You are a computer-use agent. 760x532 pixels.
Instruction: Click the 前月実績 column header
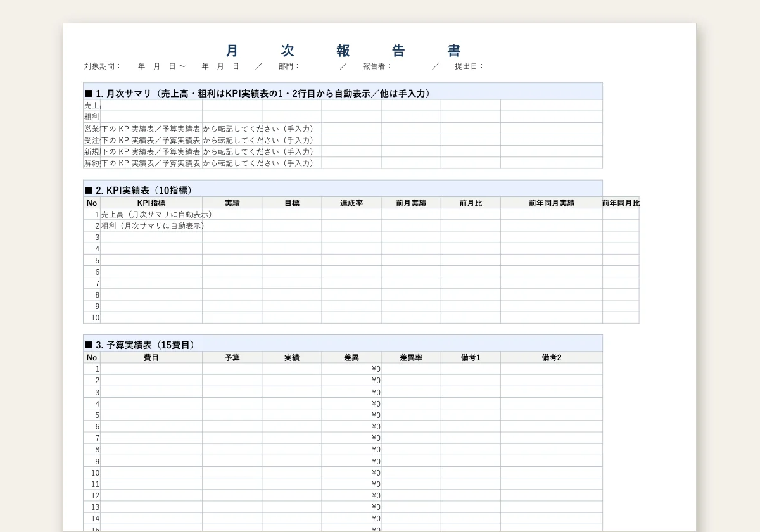[411, 203]
